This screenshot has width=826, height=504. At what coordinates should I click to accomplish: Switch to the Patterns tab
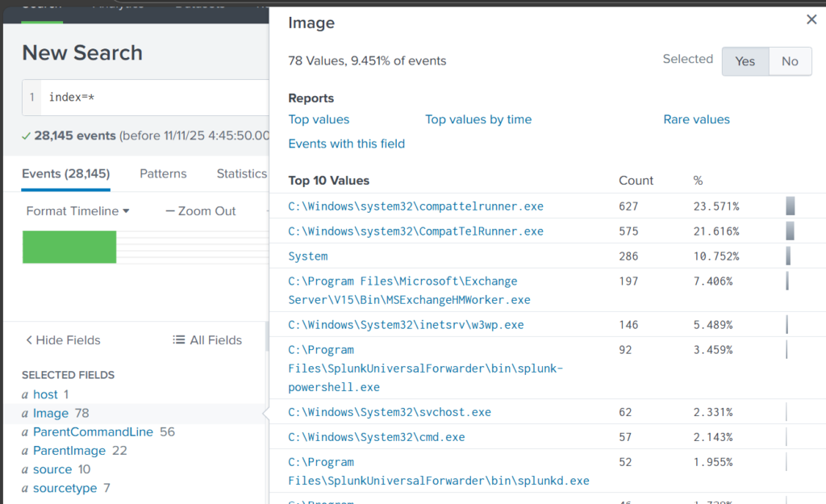[163, 173]
